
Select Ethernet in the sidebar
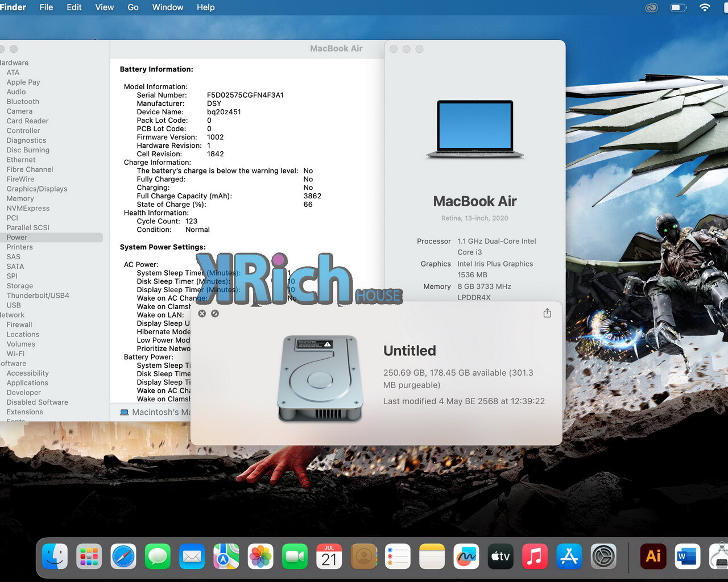tap(21, 160)
